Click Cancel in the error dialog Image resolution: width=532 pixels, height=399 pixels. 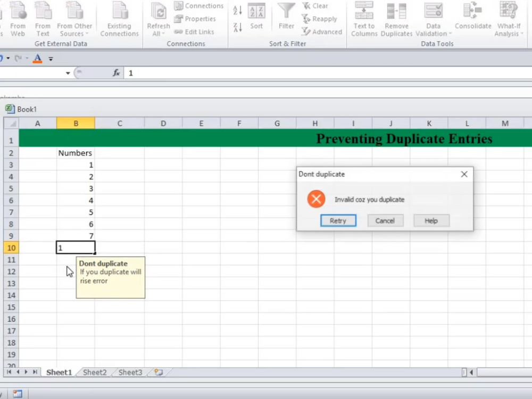[385, 221]
